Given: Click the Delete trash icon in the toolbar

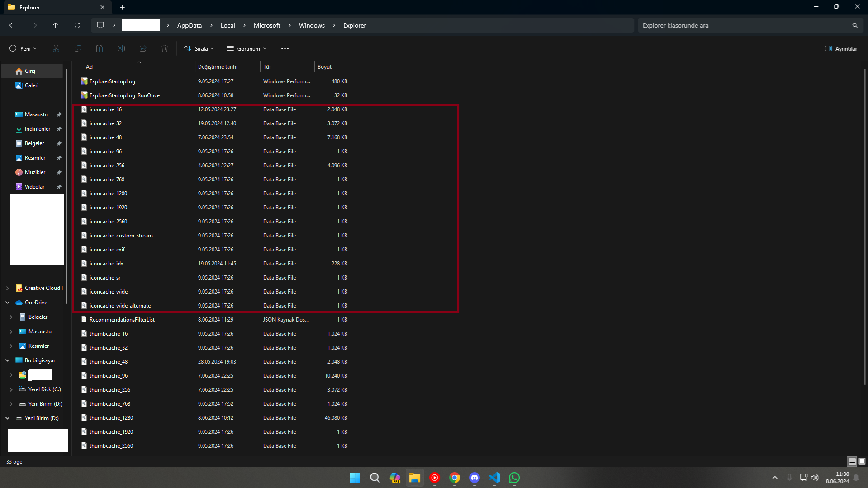Looking at the screenshot, I should pyautogui.click(x=165, y=48).
